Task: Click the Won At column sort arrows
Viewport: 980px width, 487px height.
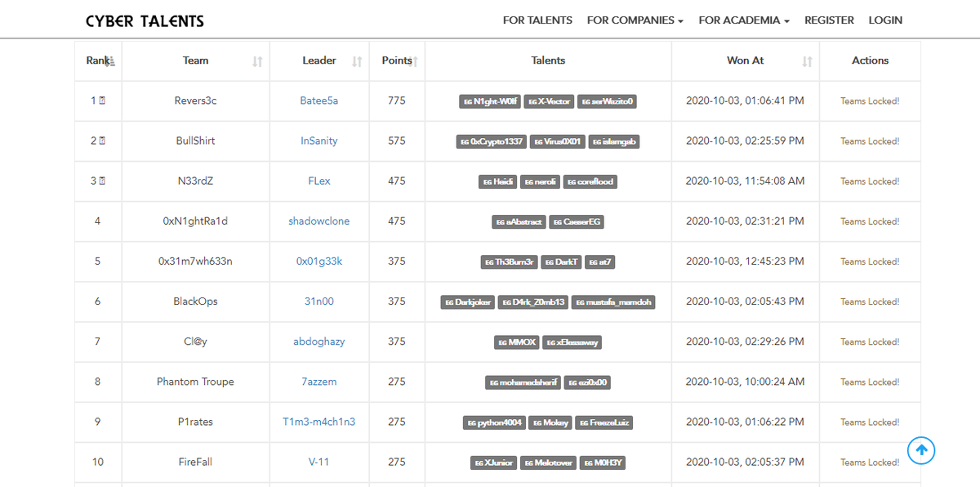Action: [x=808, y=61]
